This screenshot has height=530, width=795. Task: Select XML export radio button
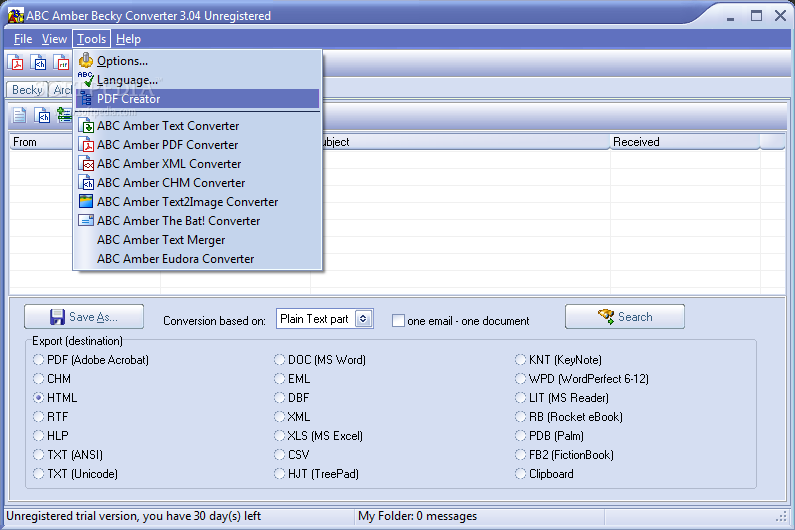[279, 417]
